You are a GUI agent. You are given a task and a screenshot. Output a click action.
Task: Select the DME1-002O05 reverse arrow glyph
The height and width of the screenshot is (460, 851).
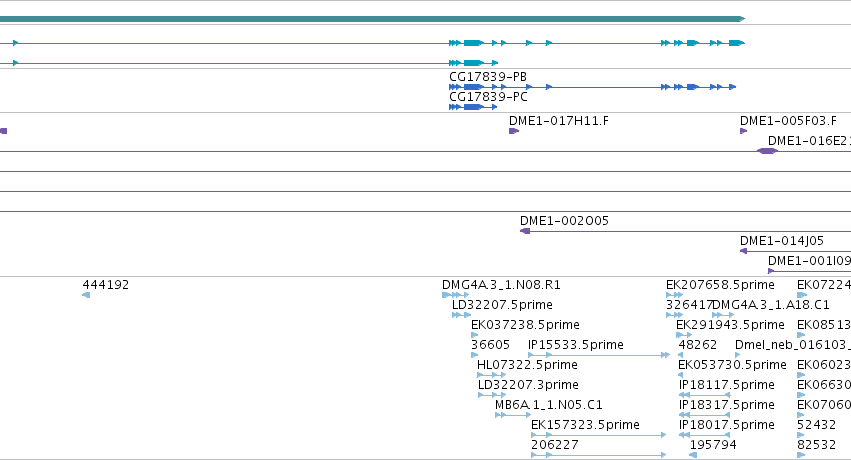(525, 231)
